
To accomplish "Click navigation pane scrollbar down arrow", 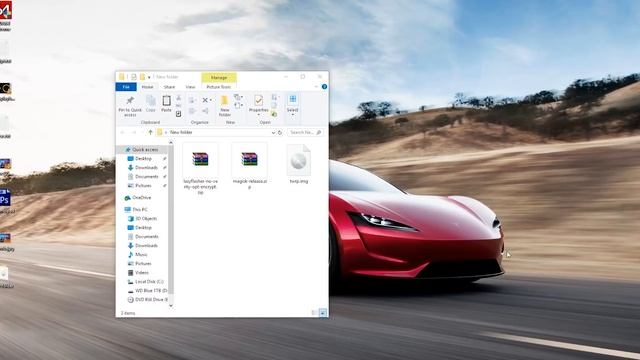I will click(x=171, y=305).
